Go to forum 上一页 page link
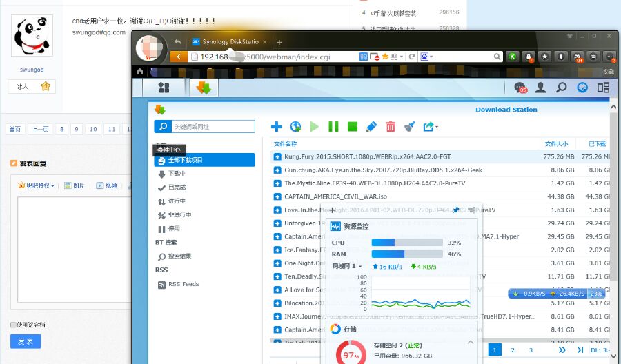 point(40,129)
